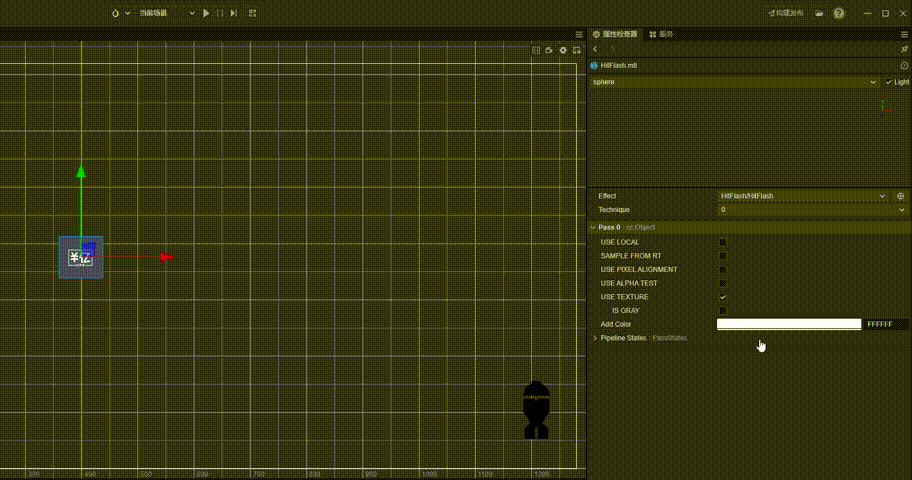This screenshot has height=480, width=912.
Task: Uncheck the USE TEXTURE checkbox
Action: click(x=723, y=297)
